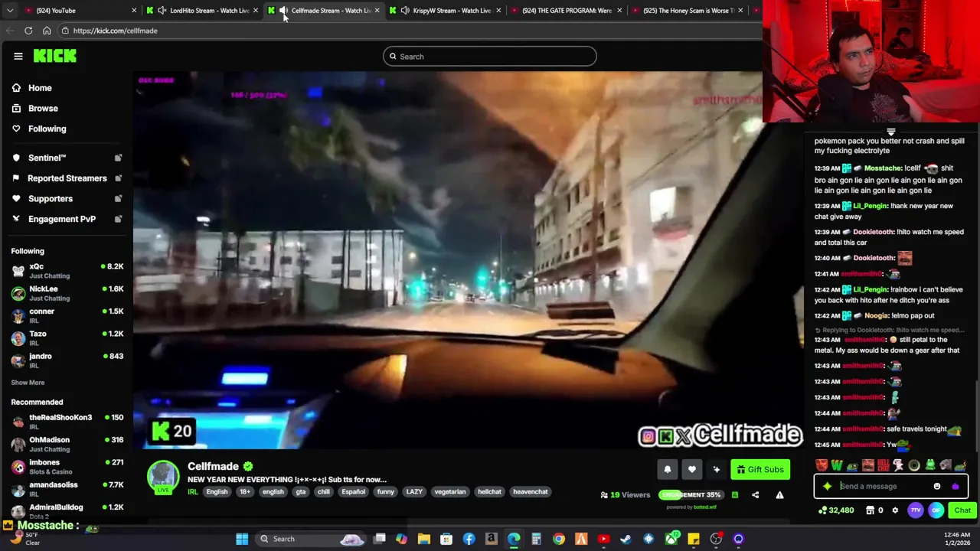
Task: Open the hamburger sidebar menu
Action: click(18, 56)
